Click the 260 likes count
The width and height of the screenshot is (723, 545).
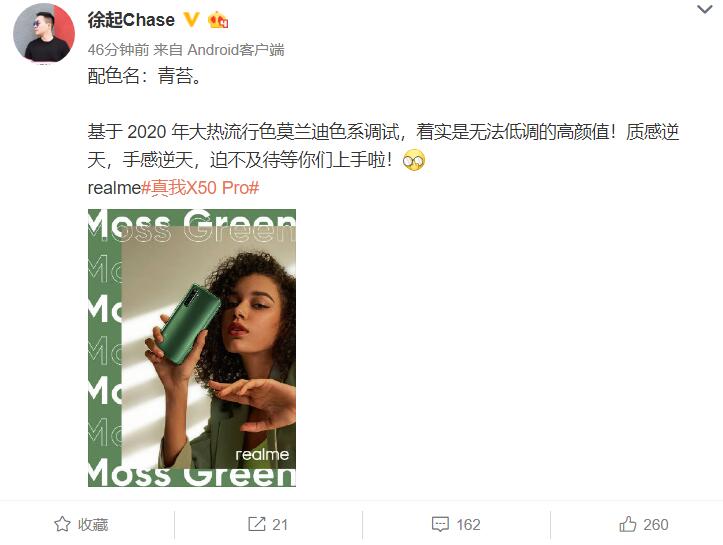pyautogui.click(x=656, y=525)
